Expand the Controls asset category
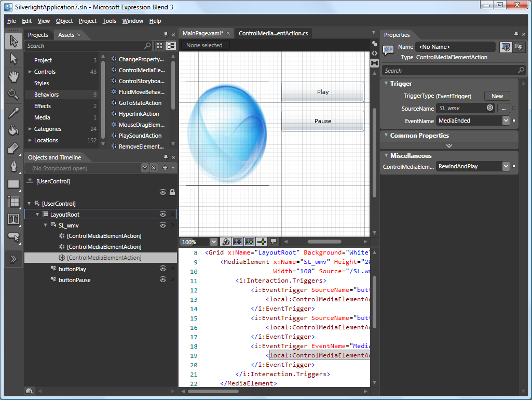The height and width of the screenshot is (400, 532). pyautogui.click(x=30, y=72)
